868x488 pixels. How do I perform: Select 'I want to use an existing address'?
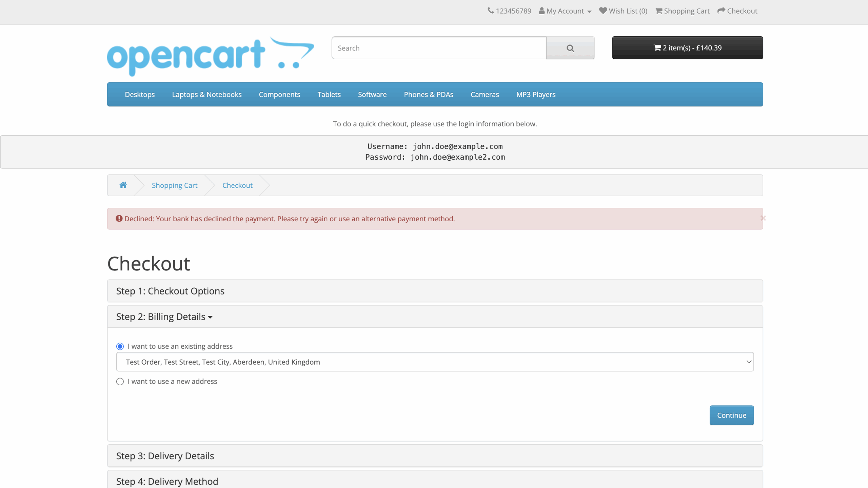click(x=120, y=346)
